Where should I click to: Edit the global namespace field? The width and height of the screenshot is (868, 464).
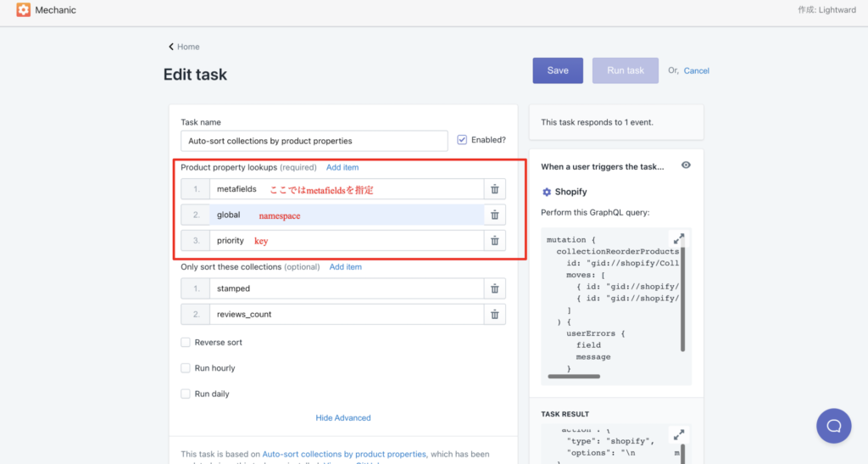(x=347, y=215)
